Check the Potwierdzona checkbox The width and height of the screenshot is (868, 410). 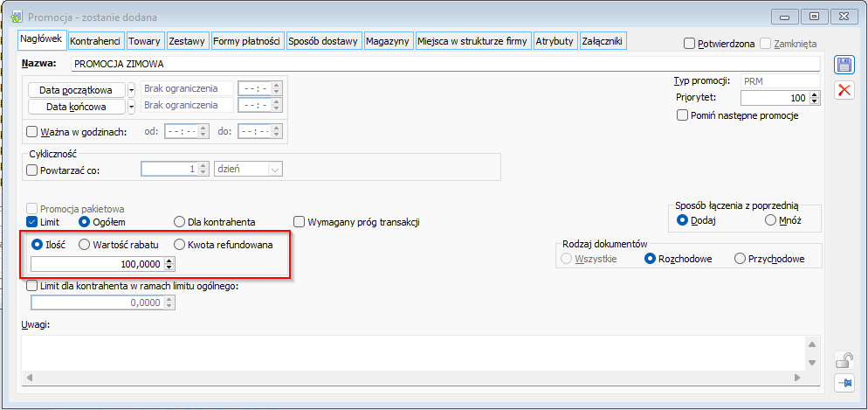point(689,43)
